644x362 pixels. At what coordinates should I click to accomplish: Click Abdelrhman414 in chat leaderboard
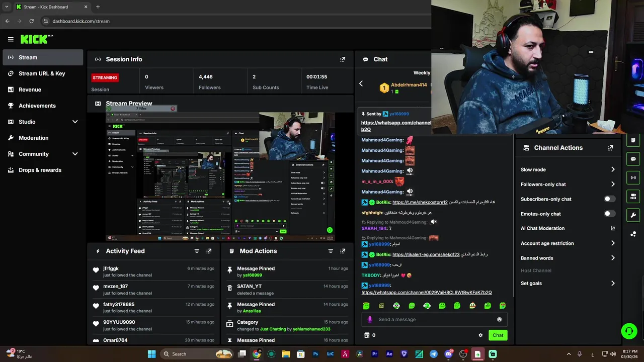pyautogui.click(x=409, y=84)
